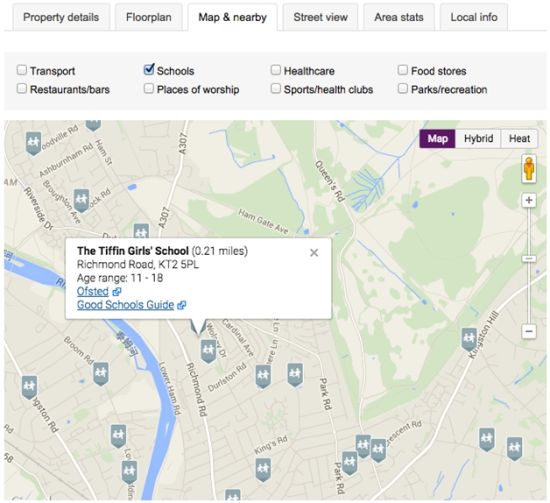Close The Tiffin Girls' School info popup
The width and height of the screenshot is (550, 503).
[314, 253]
